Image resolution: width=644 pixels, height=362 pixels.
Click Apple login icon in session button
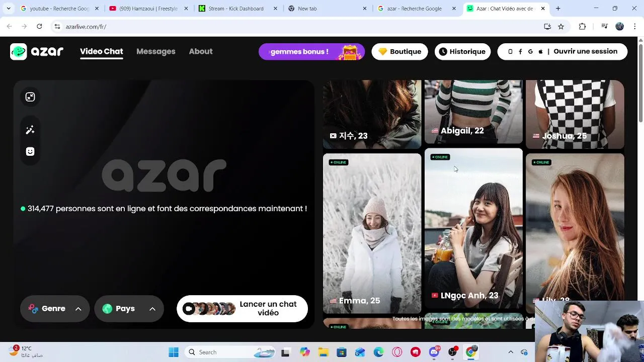(x=541, y=51)
